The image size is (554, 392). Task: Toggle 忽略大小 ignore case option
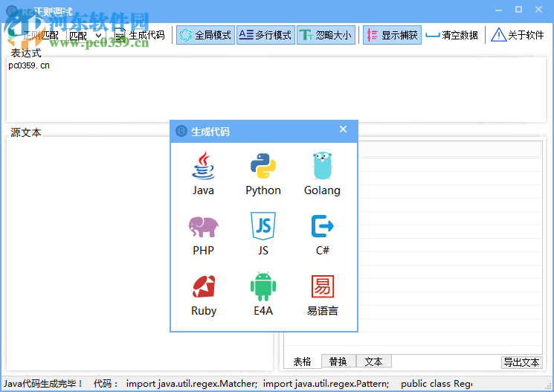tap(326, 35)
